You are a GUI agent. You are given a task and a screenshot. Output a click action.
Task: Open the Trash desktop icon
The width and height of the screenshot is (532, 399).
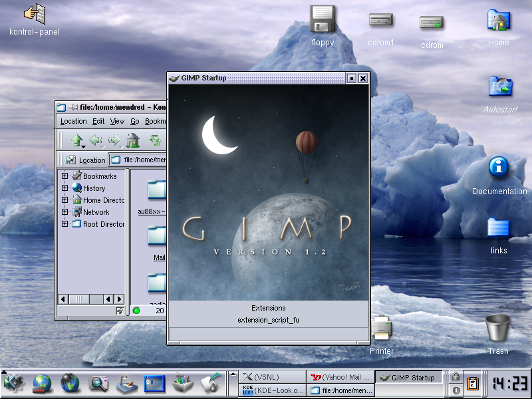tap(497, 327)
